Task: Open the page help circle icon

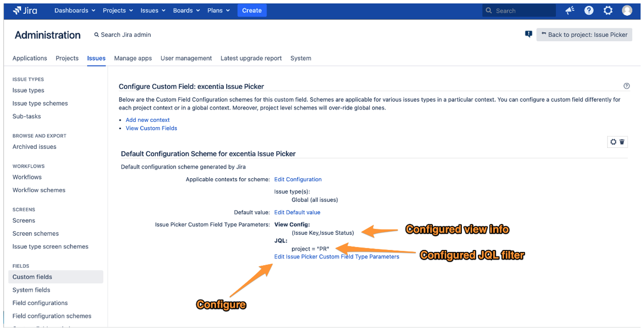Action: (627, 86)
